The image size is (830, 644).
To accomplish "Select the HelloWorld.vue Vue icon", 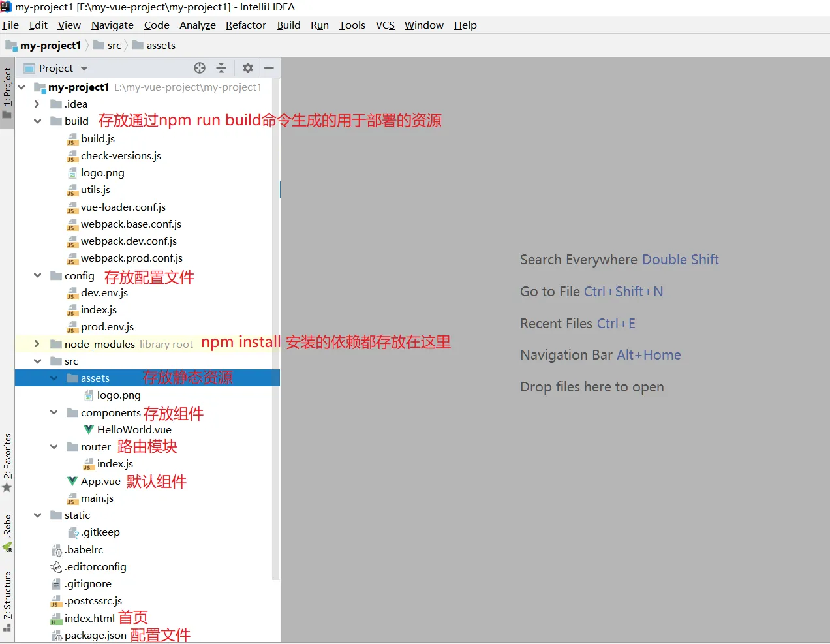I will pos(89,429).
